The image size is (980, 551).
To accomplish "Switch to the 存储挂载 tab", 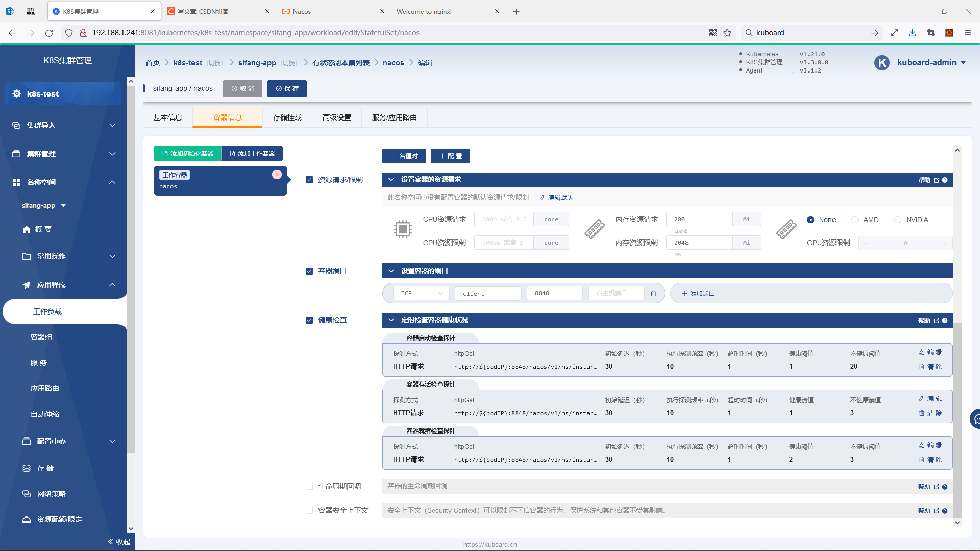I will (287, 117).
